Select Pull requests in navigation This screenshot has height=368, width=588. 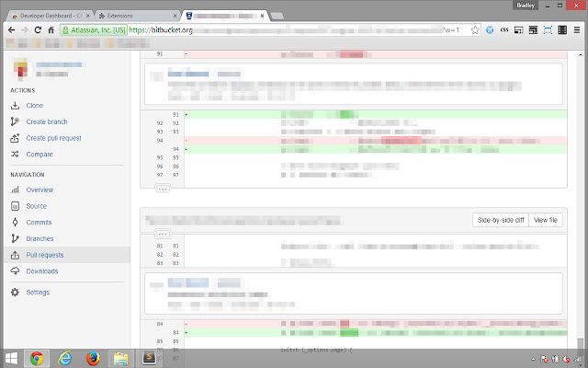pos(45,255)
